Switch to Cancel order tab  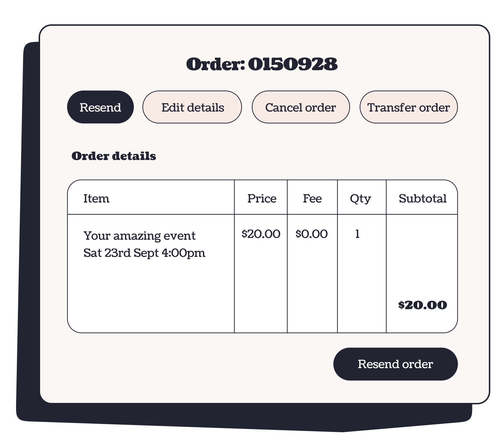[301, 107]
